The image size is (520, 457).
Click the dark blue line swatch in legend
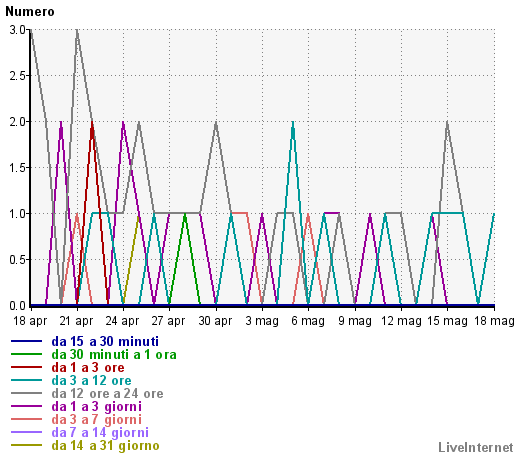pos(26,341)
